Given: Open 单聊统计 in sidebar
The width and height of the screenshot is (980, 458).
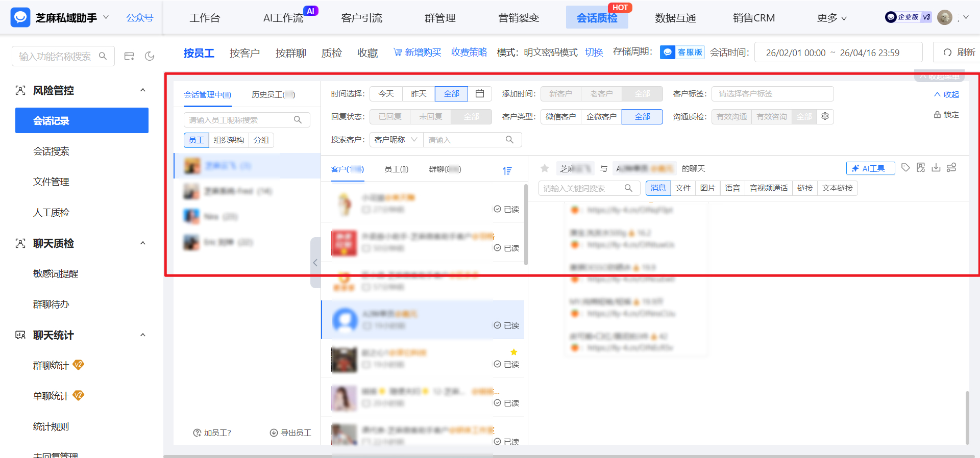Looking at the screenshot, I should (51, 396).
